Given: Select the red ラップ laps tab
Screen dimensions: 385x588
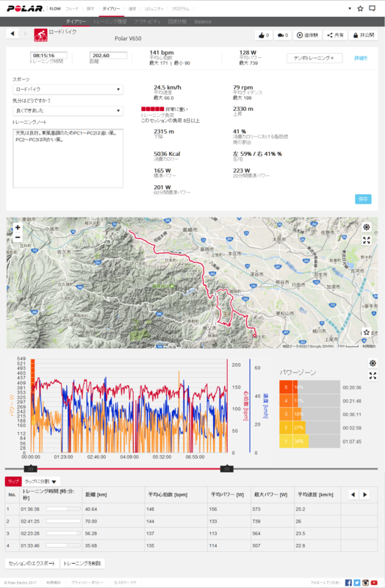Looking at the screenshot, I should click(x=13, y=481).
